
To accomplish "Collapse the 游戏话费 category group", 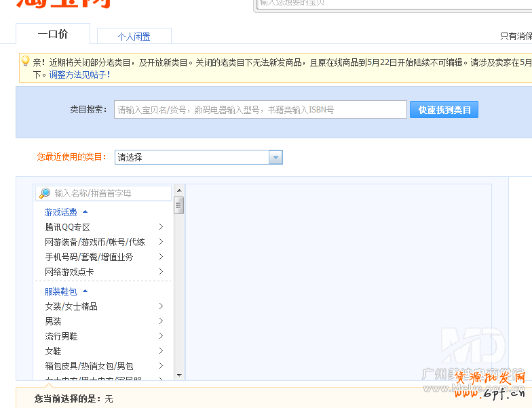I will (85, 212).
